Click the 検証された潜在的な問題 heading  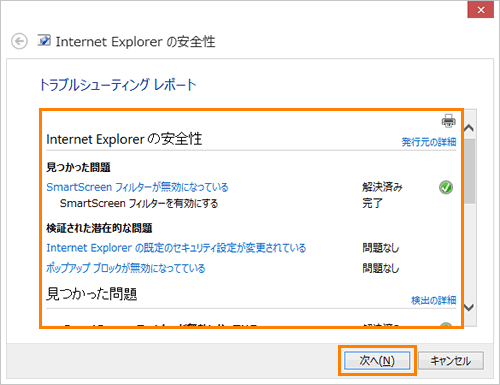point(99,228)
